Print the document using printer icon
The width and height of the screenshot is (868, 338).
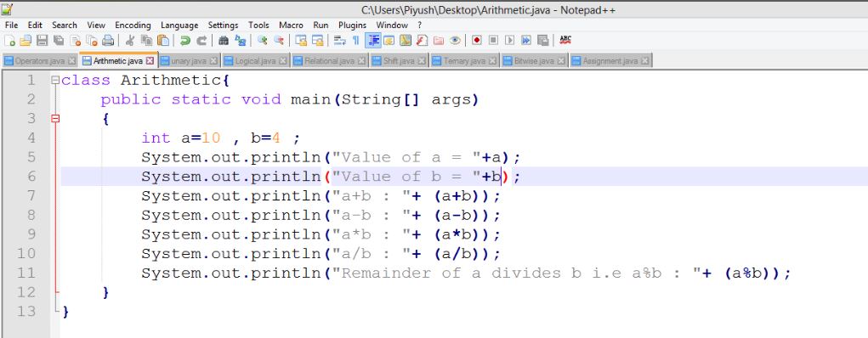[108, 41]
